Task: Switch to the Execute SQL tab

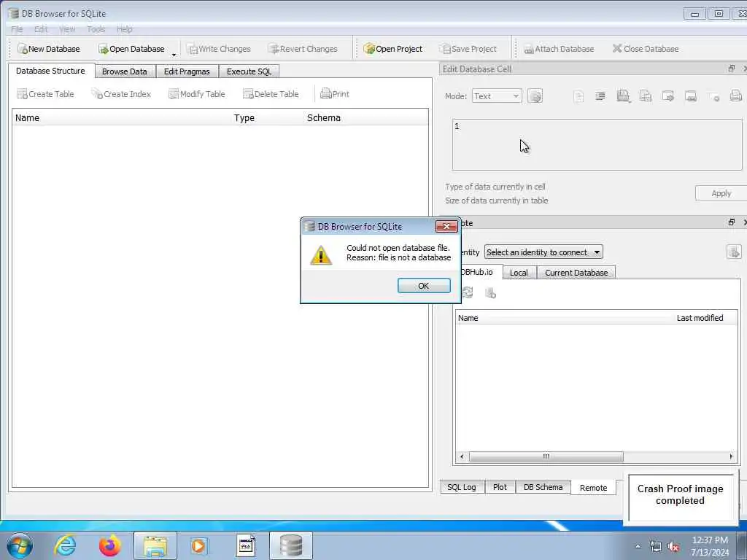Action: (x=249, y=71)
